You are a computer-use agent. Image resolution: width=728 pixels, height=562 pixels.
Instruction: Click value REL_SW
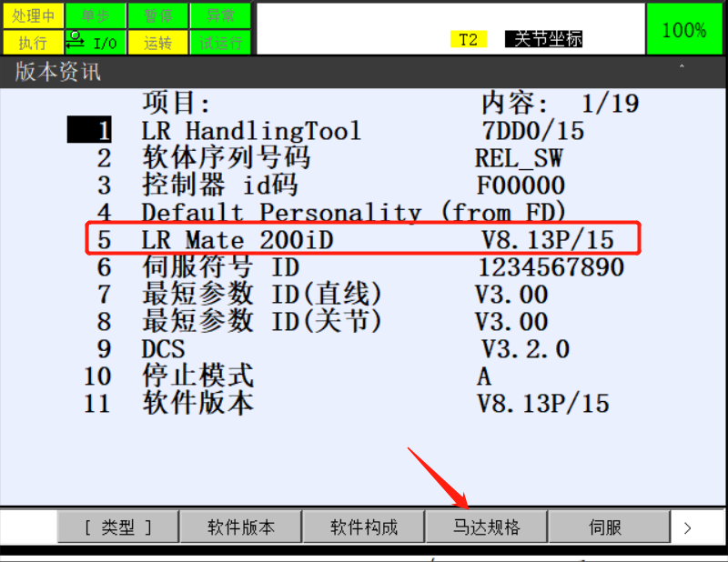click(519, 158)
